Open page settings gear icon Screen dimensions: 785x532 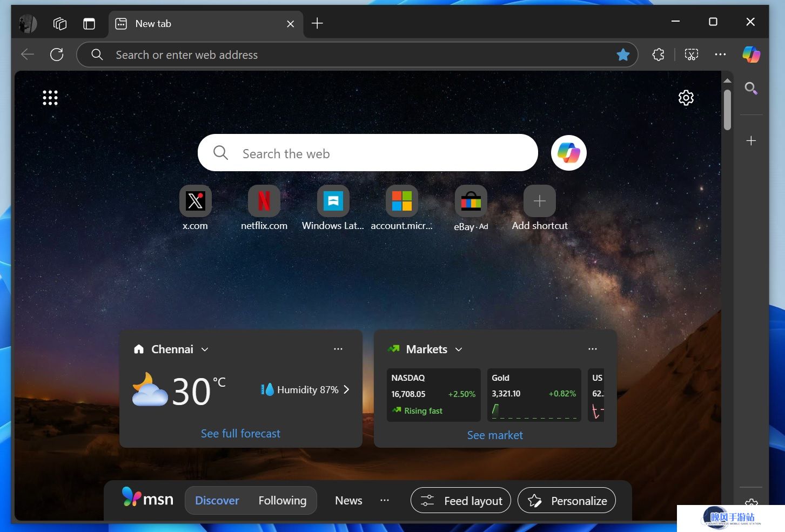coord(686,98)
